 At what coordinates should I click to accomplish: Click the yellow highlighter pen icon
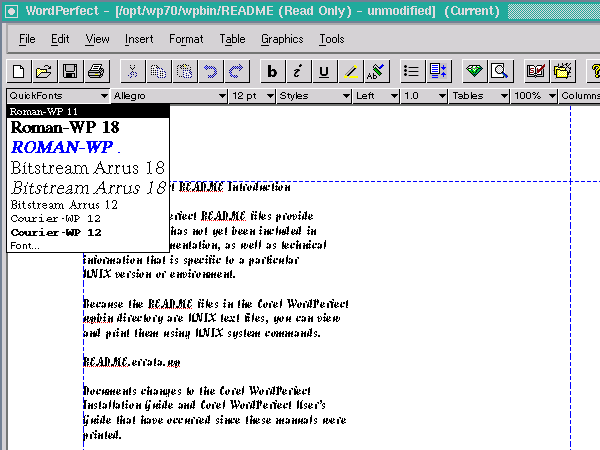tap(350, 71)
